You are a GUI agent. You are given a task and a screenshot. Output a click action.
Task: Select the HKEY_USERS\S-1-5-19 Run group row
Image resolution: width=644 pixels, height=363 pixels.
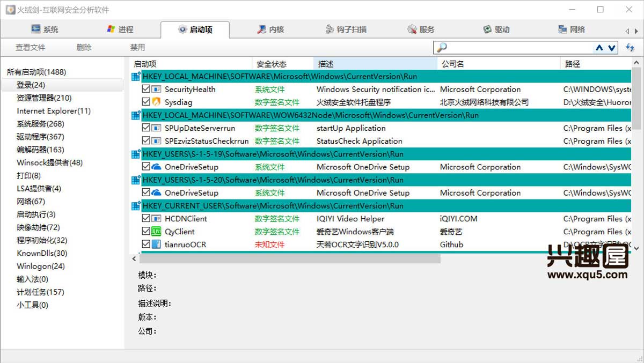click(381, 154)
